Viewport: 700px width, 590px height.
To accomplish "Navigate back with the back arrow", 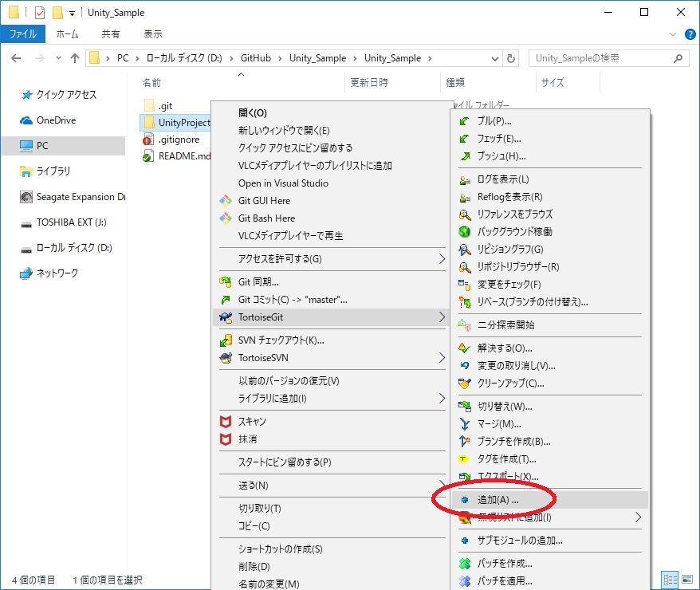I will [x=16, y=57].
